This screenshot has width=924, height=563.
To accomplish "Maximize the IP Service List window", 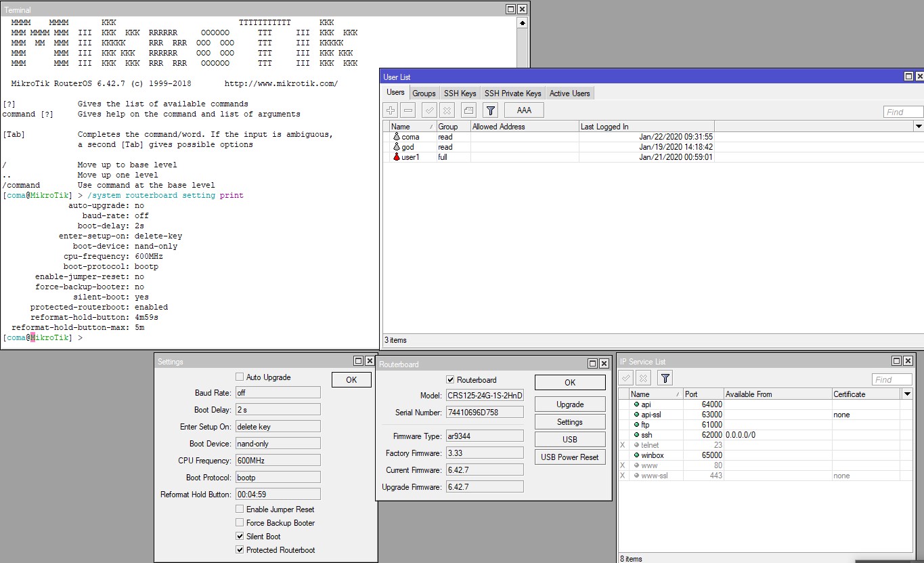I will [x=896, y=361].
